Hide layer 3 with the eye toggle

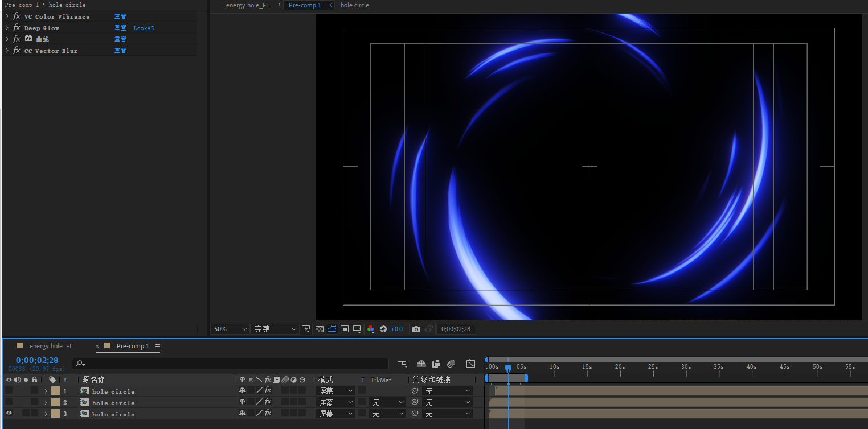coord(9,414)
